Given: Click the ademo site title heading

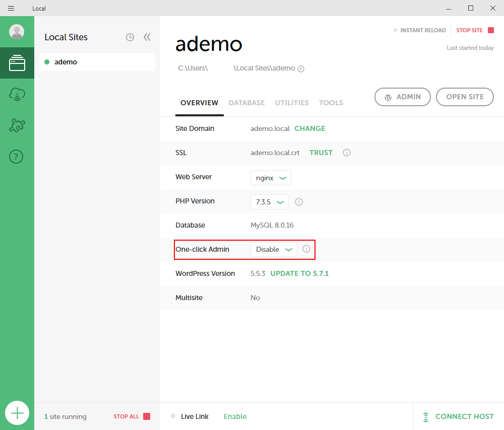Looking at the screenshot, I should [209, 44].
